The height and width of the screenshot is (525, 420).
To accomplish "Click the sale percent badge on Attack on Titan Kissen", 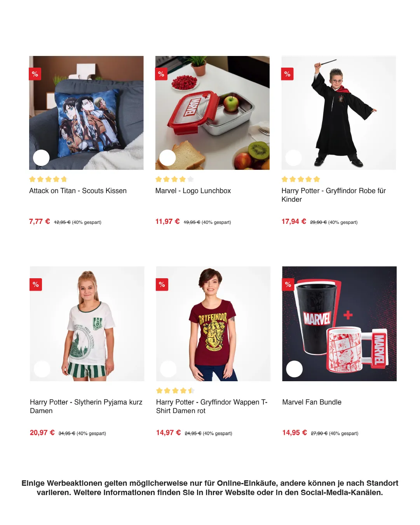I will point(35,74).
